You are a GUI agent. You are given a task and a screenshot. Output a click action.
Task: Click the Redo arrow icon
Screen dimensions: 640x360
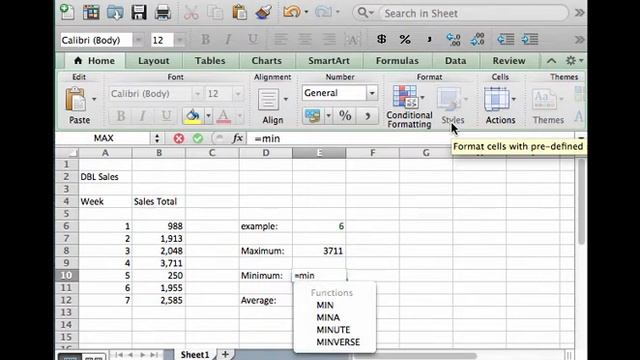pyautogui.click(x=323, y=12)
